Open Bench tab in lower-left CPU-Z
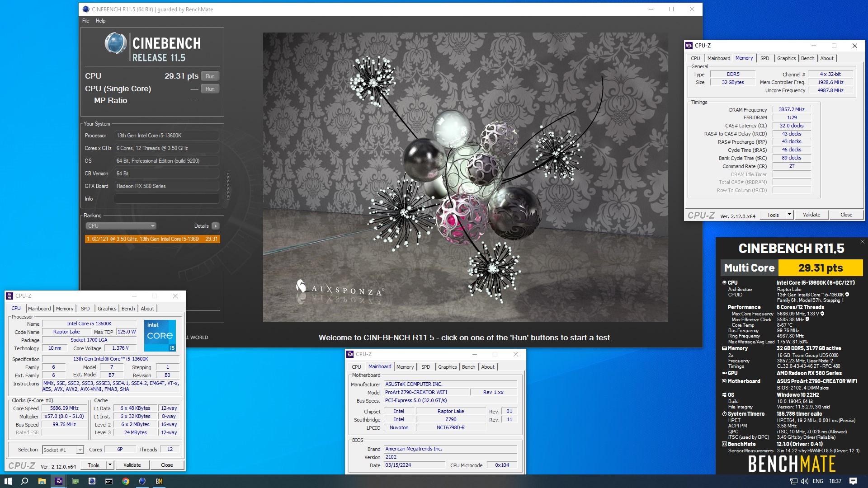This screenshot has width=868, height=488. pyautogui.click(x=128, y=309)
